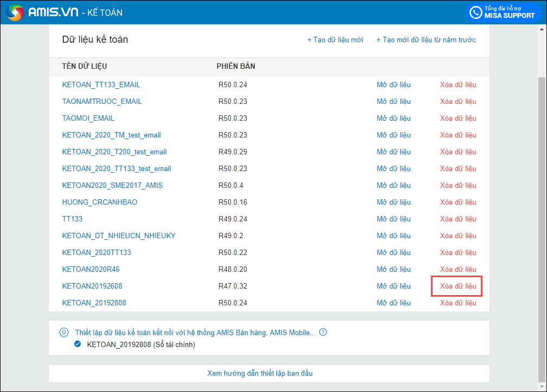Click the vertical scrollbar on the right
The width and height of the screenshot is (547, 392).
[542, 217]
